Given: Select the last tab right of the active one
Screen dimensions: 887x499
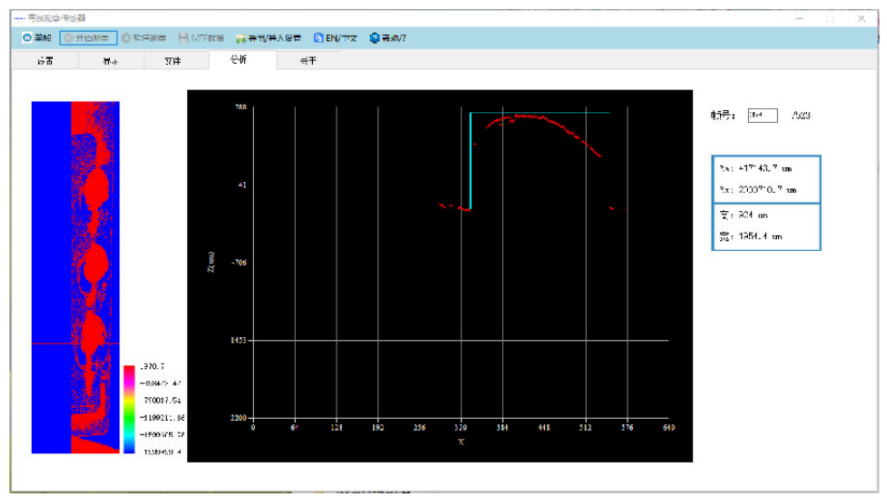Looking at the screenshot, I should coord(308,61).
